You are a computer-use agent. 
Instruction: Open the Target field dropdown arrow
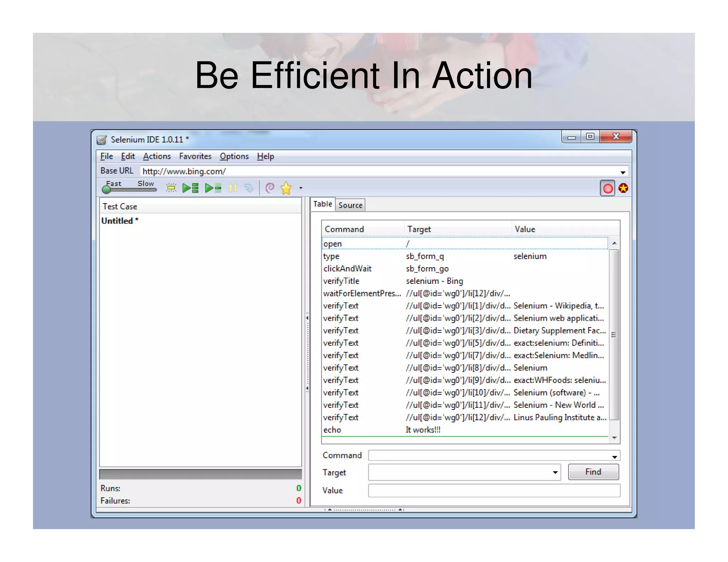pos(555,472)
